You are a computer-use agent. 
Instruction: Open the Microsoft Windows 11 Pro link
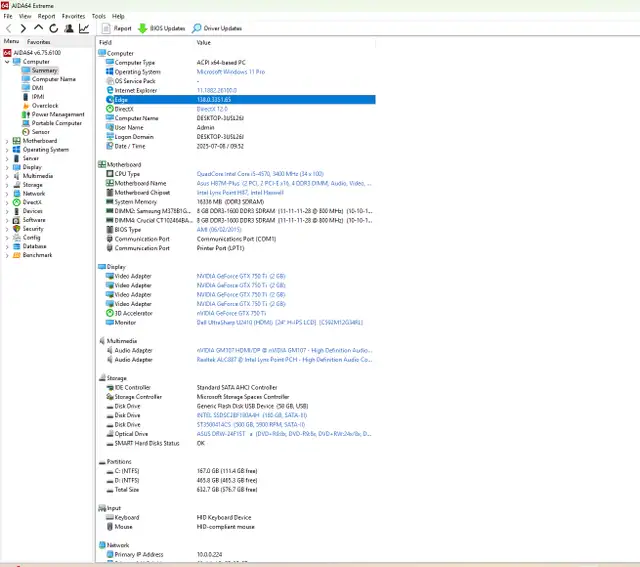(x=231, y=72)
